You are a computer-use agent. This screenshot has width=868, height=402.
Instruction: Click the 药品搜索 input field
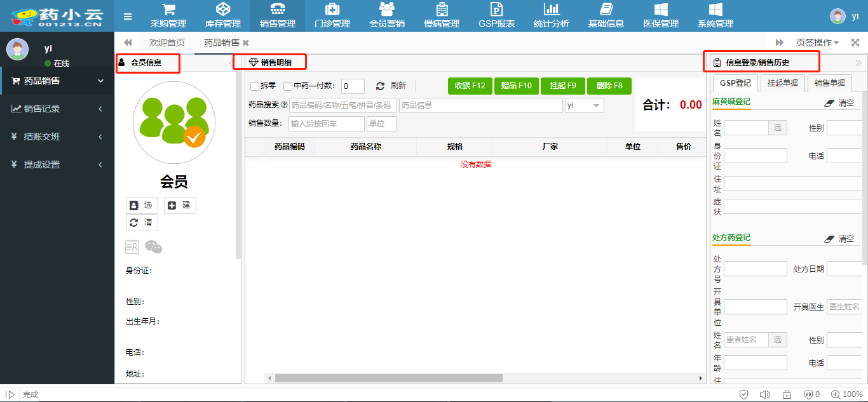tap(343, 105)
